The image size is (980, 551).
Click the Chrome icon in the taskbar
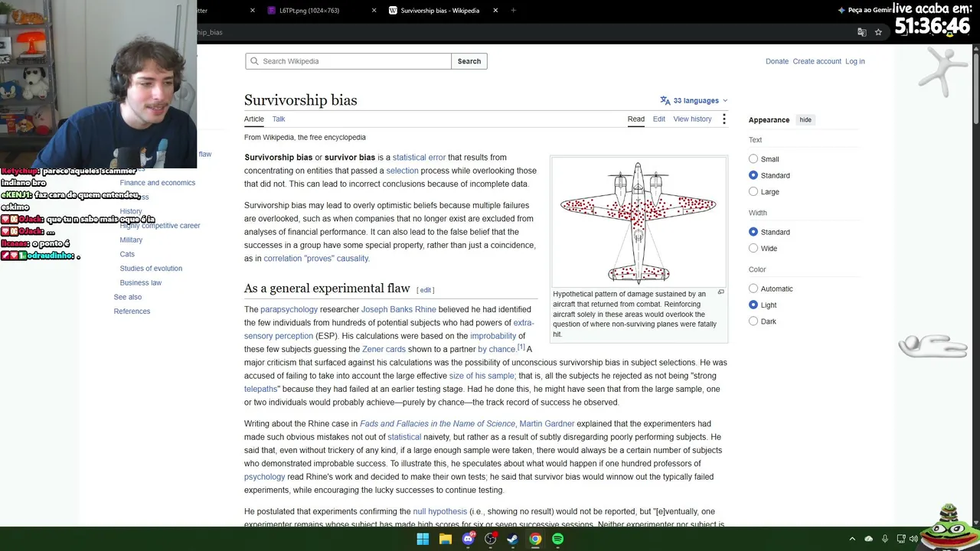click(x=535, y=539)
